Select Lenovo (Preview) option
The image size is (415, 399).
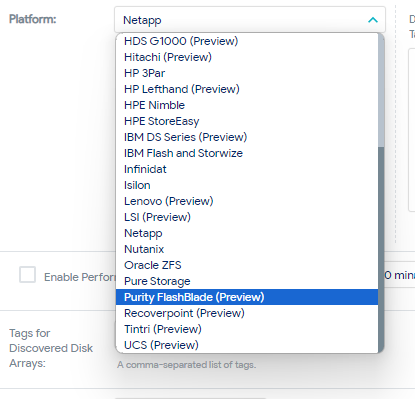point(247,201)
